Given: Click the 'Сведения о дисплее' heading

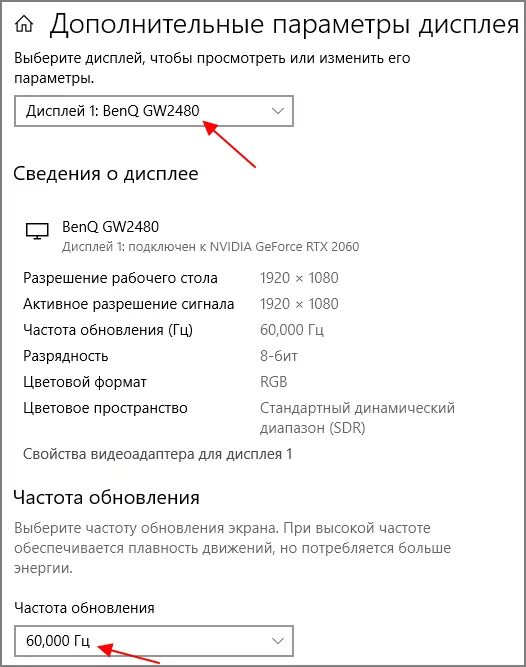Looking at the screenshot, I should coord(106,174).
